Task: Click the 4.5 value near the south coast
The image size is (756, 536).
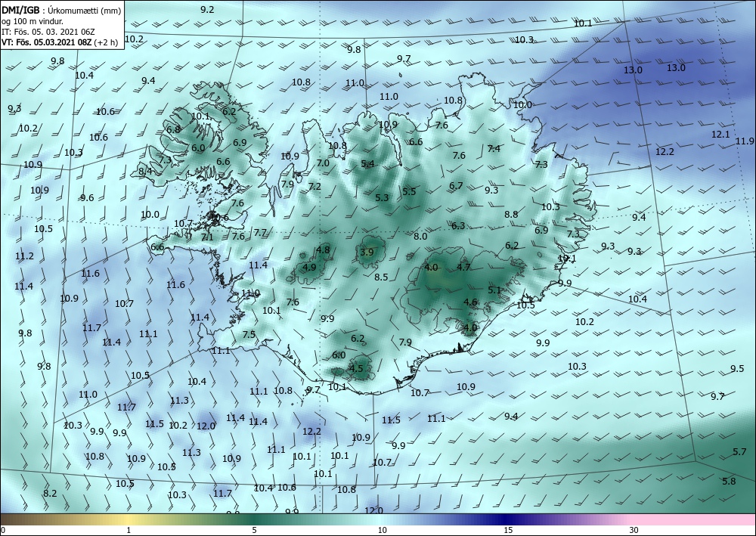Action: (x=356, y=369)
